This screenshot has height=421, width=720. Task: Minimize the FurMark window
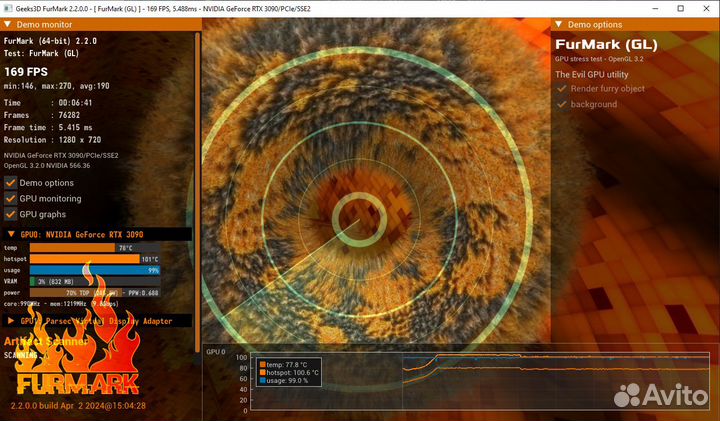pos(655,8)
